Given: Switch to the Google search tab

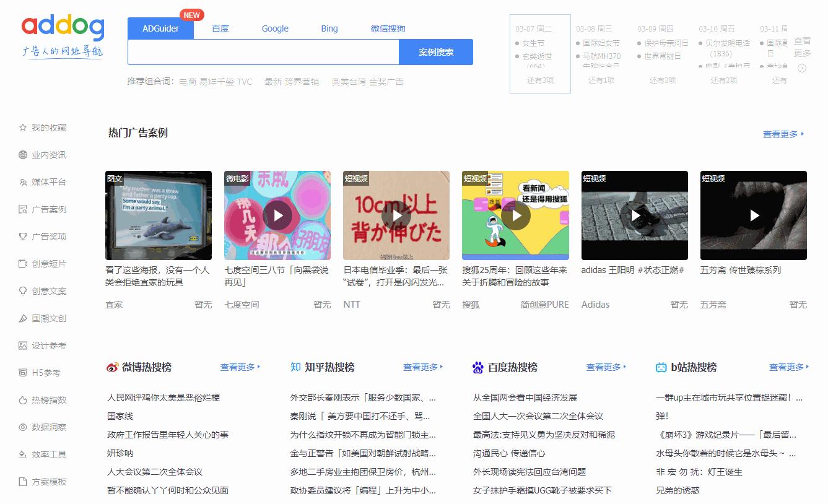Looking at the screenshot, I should [x=274, y=28].
